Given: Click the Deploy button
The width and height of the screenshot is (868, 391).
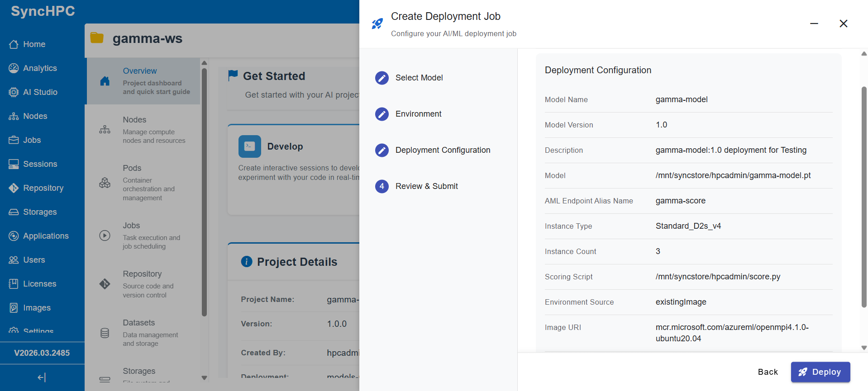Looking at the screenshot, I should pos(820,372).
